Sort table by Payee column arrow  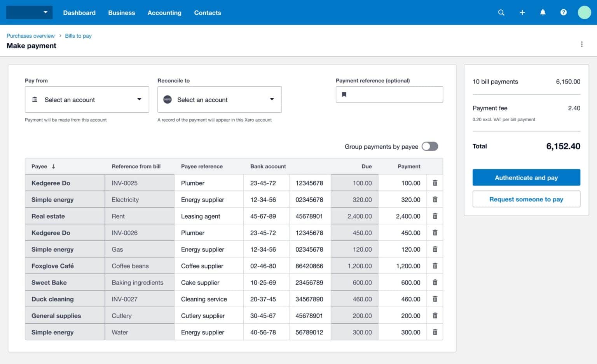tap(53, 166)
